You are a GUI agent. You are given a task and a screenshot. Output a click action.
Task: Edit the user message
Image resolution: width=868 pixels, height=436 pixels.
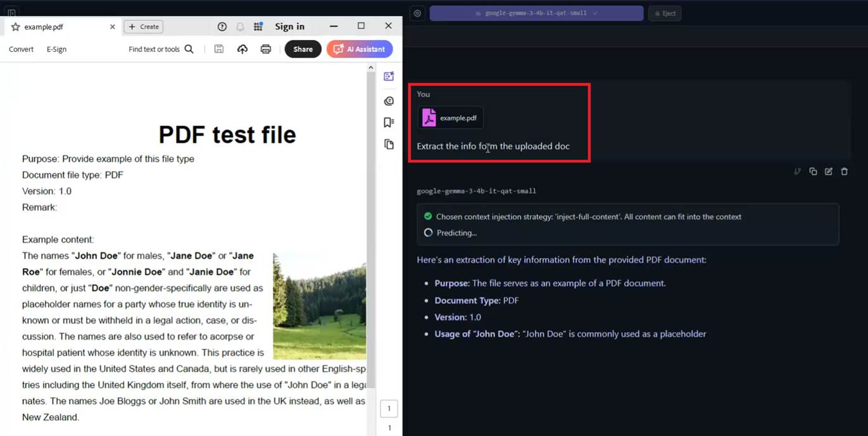[x=829, y=172]
